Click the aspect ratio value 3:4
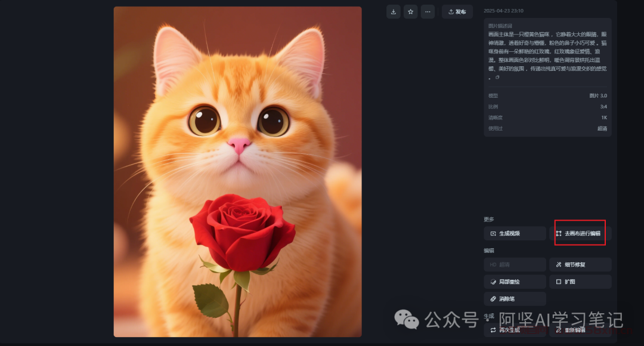The width and height of the screenshot is (644, 346). point(603,107)
